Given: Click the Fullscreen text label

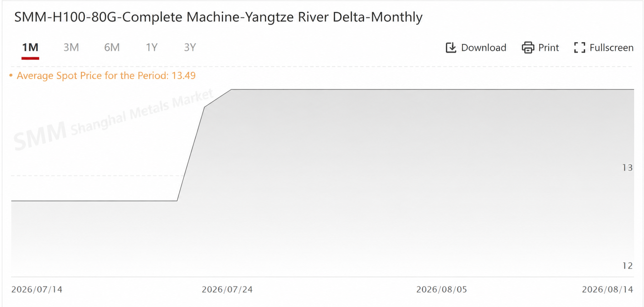Looking at the screenshot, I should tap(611, 48).
